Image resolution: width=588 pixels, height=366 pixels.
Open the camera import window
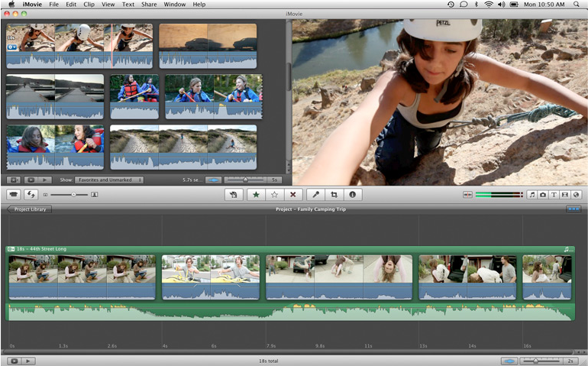click(14, 195)
